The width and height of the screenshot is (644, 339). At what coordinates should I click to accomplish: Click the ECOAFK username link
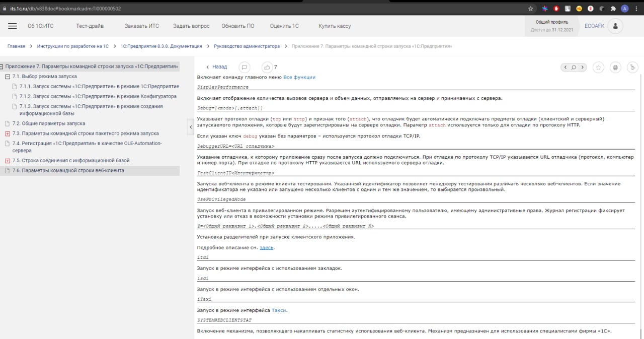coord(594,26)
